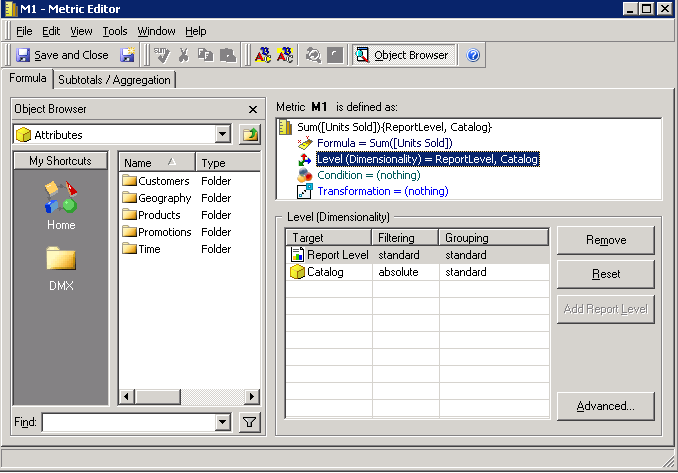678x473 pixels.
Task: Open the Find dropdown arrow
Action: [222, 422]
